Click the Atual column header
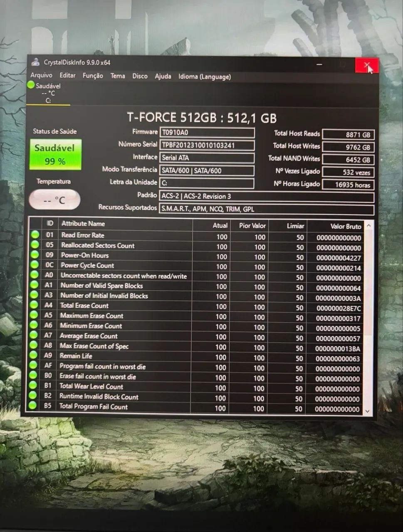 pyautogui.click(x=212, y=225)
